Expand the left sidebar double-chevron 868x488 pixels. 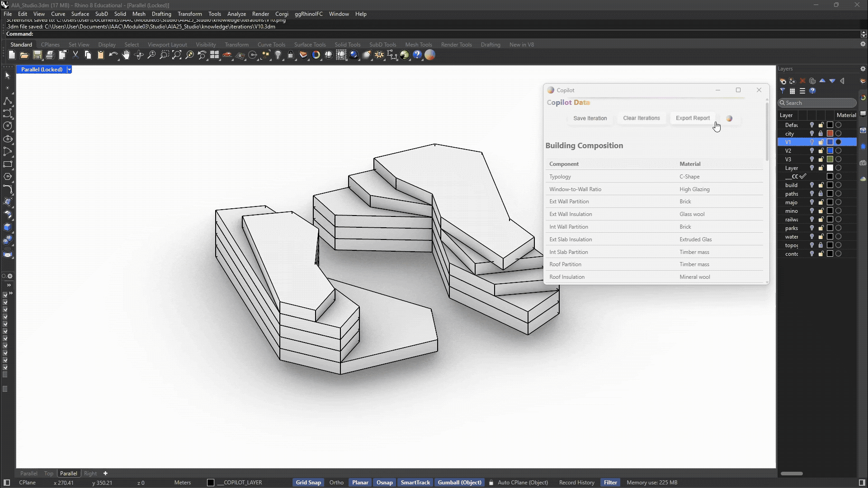tap(9, 285)
